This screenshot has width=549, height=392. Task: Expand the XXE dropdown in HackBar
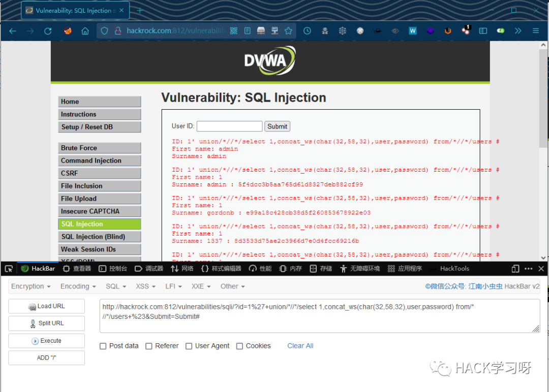click(201, 286)
